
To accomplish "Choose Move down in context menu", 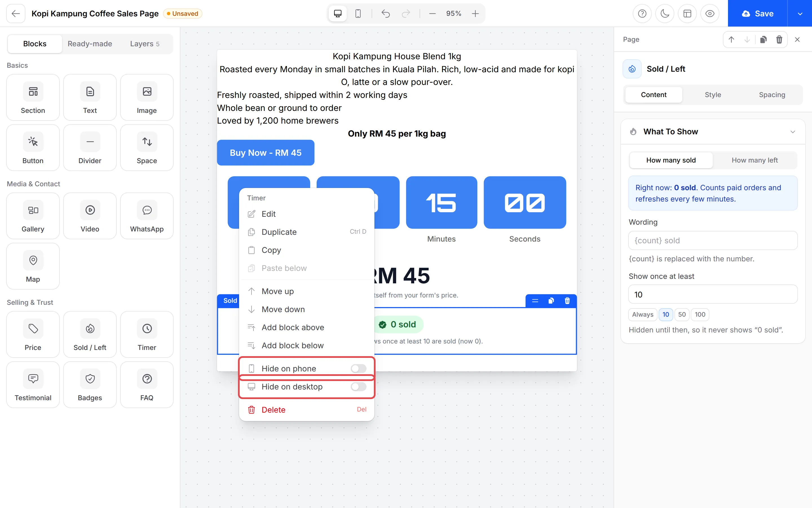I will (x=307, y=309).
